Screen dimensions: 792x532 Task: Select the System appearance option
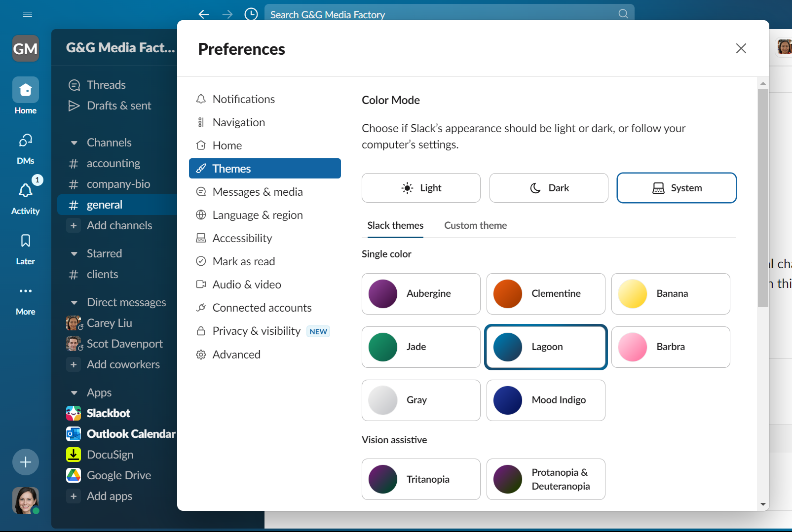(676, 188)
